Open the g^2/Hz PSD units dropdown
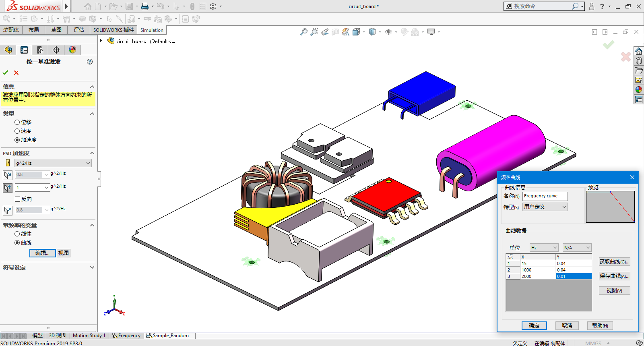 [x=53, y=163]
